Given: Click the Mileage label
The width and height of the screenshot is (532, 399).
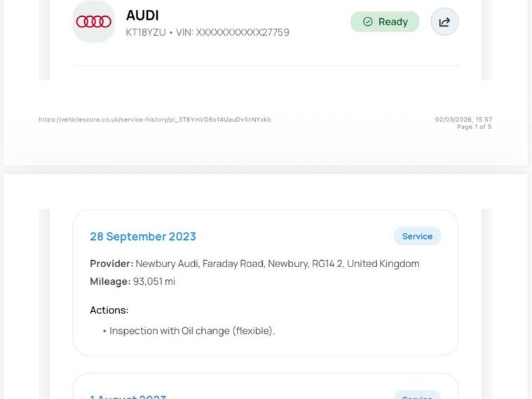Looking at the screenshot, I should tap(110, 281).
